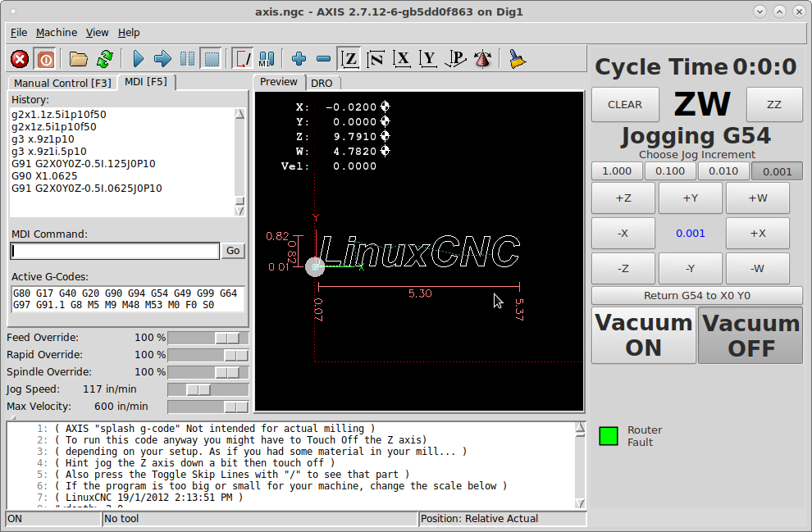Switch to the DRO tab
The height and width of the screenshot is (532, 812).
pyautogui.click(x=322, y=84)
